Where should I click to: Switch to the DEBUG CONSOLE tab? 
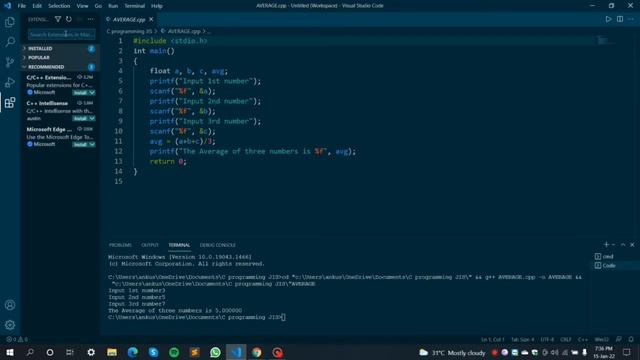pos(218,245)
